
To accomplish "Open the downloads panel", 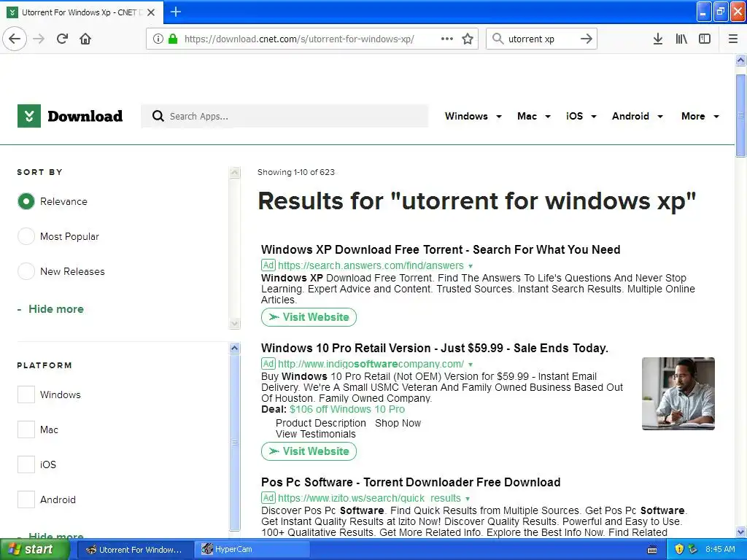I will (x=657, y=39).
